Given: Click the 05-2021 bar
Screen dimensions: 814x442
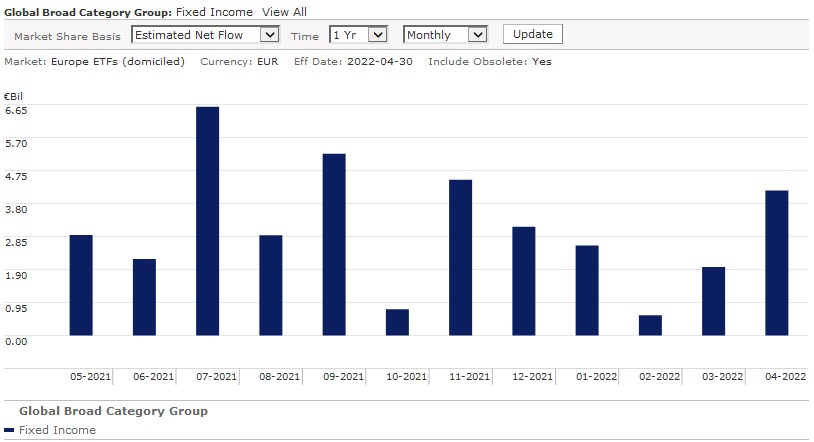Looking at the screenshot, I should click(81, 285).
